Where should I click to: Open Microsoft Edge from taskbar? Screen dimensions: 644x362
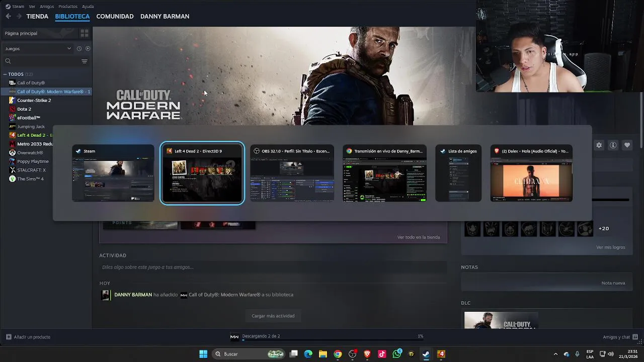[308, 354]
